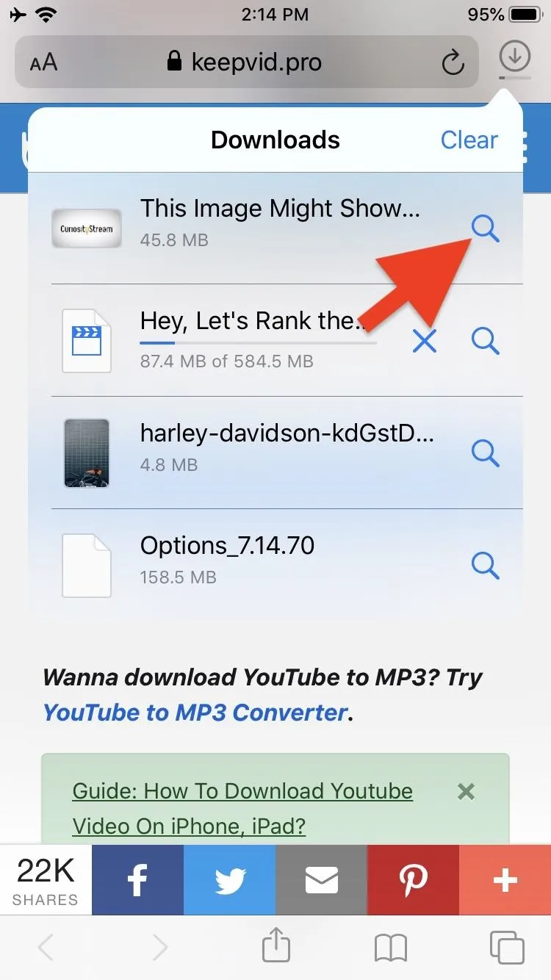
Task: Open more sharing options plus button
Action: 505,879
